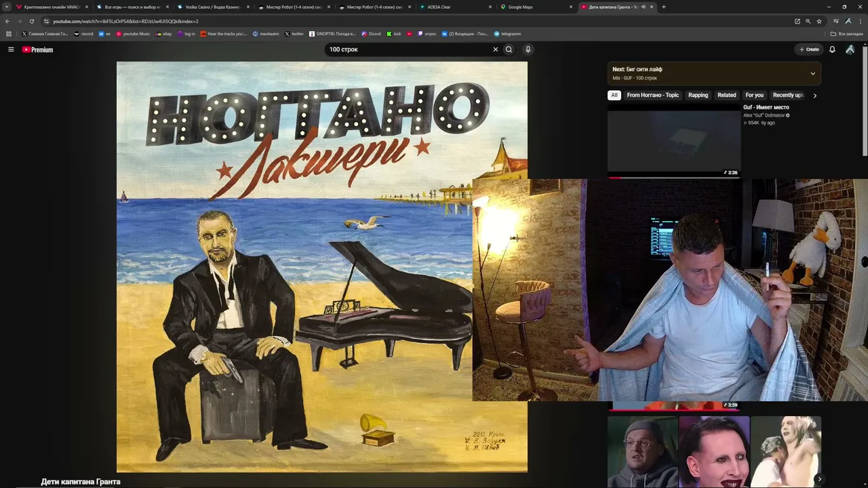Open YouTube notifications bell
Screen dimensions: 868x488
(x=832, y=49)
